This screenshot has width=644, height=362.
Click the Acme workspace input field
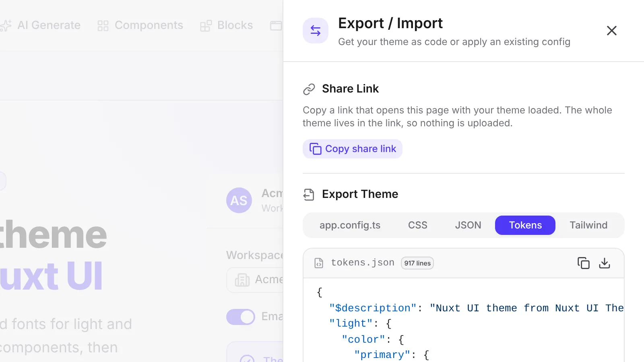(x=255, y=280)
